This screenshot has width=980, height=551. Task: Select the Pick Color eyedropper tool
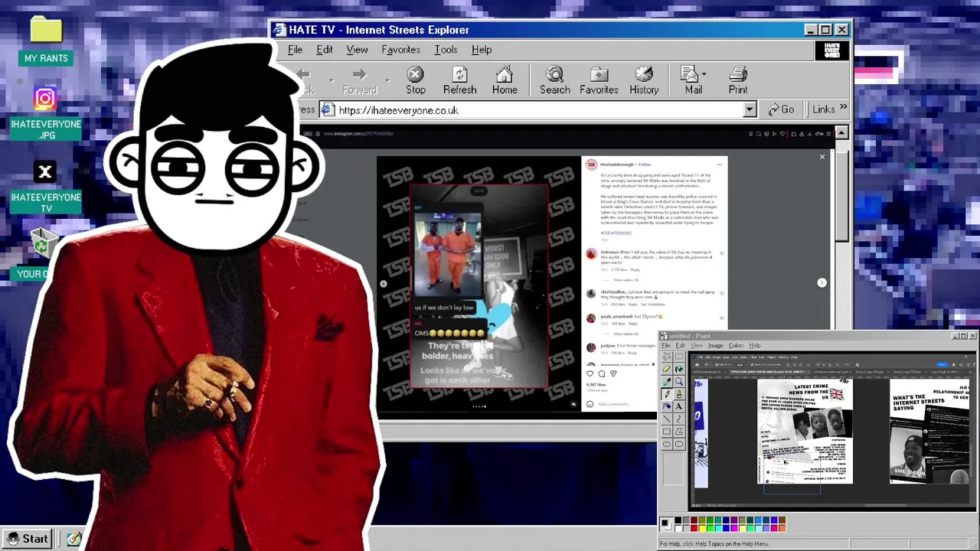point(667,381)
